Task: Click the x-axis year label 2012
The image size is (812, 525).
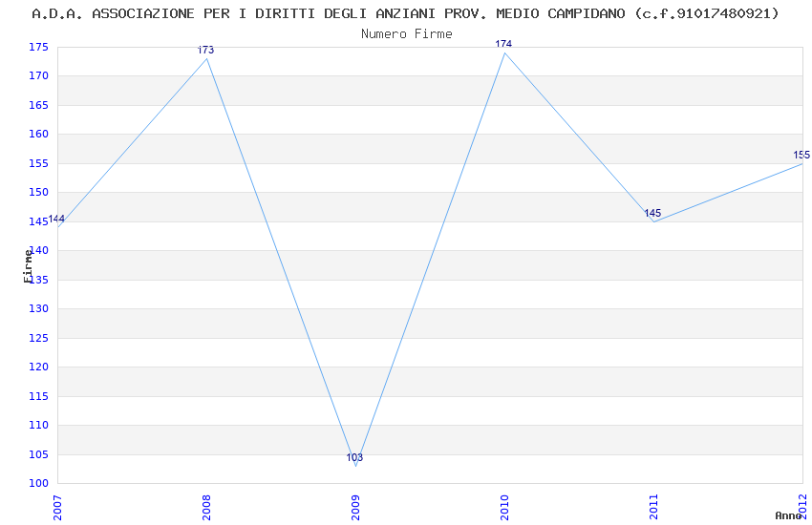Action: point(803,506)
